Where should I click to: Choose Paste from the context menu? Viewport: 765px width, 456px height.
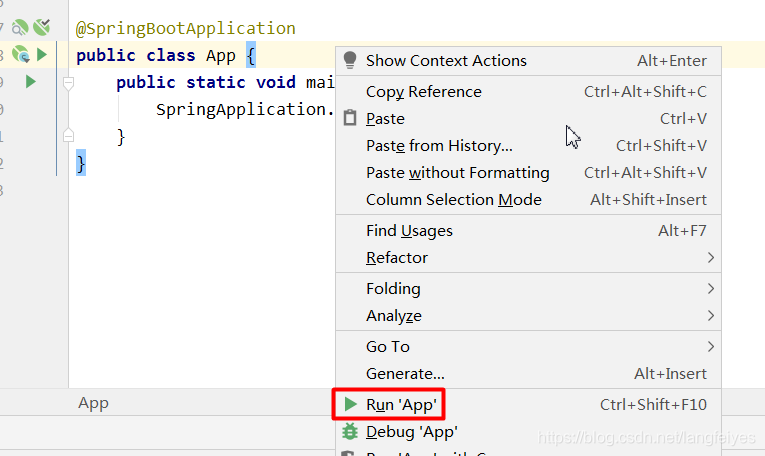click(528, 119)
